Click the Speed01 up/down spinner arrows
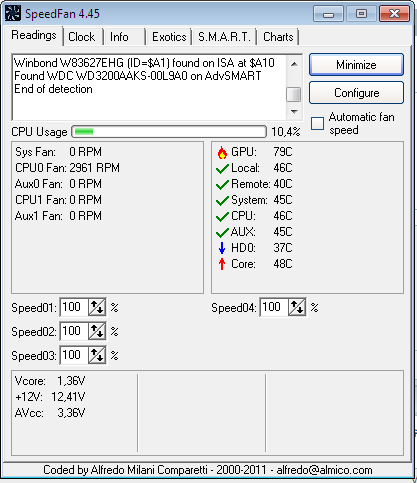 click(97, 307)
